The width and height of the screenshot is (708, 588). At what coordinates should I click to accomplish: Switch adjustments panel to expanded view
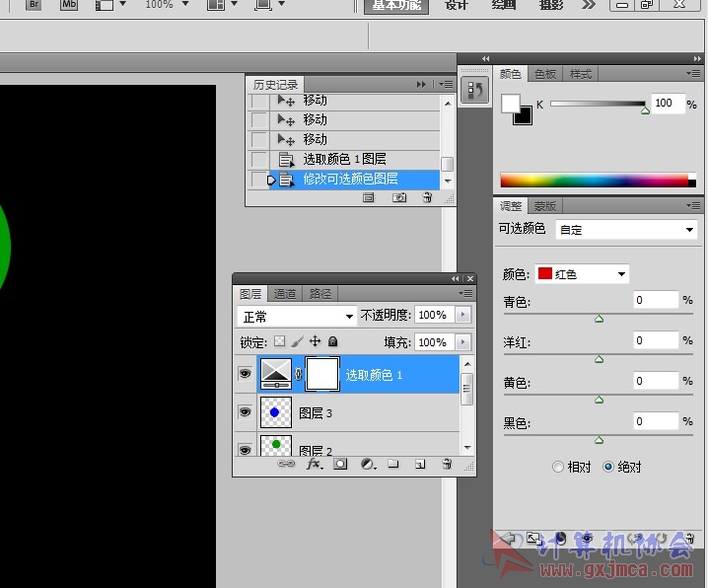534,539
